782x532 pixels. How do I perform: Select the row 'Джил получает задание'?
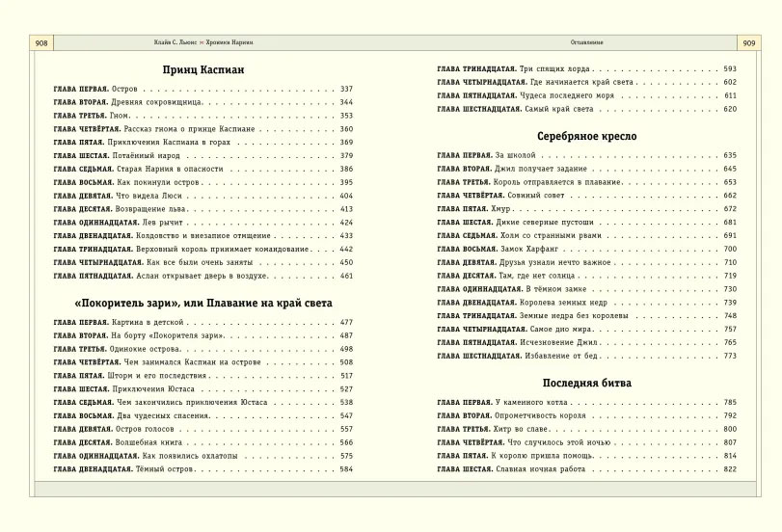point(587,169)
